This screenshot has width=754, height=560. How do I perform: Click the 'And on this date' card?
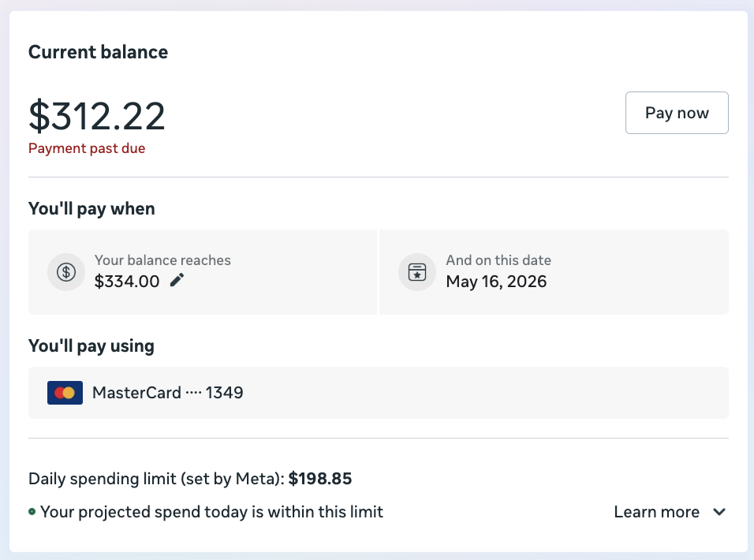pyautogui.click(x=554, y=271)
